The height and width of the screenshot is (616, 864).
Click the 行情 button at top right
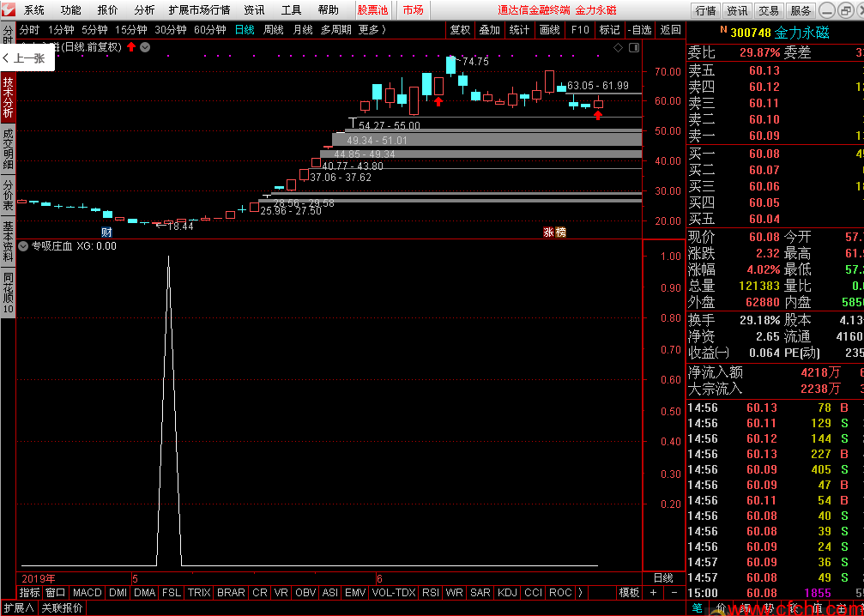(706, 10)
